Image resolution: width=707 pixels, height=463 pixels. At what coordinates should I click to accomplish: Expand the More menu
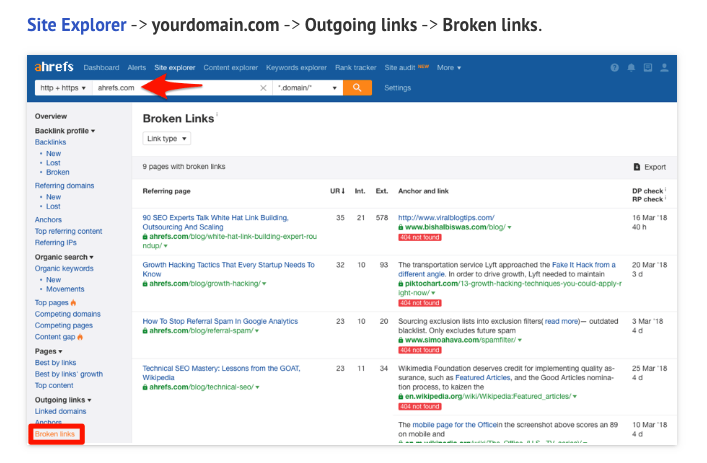click(449, 68)
